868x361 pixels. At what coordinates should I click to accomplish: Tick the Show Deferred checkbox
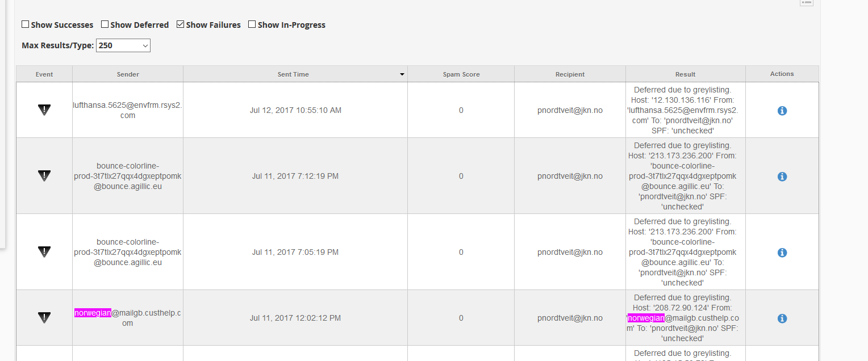pos(105,24)
